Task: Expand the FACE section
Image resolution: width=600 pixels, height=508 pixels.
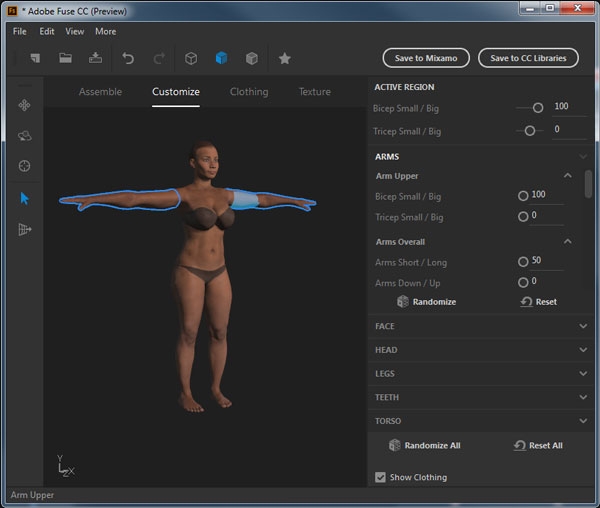Action: pyautogui.click(x=582, y=326)
